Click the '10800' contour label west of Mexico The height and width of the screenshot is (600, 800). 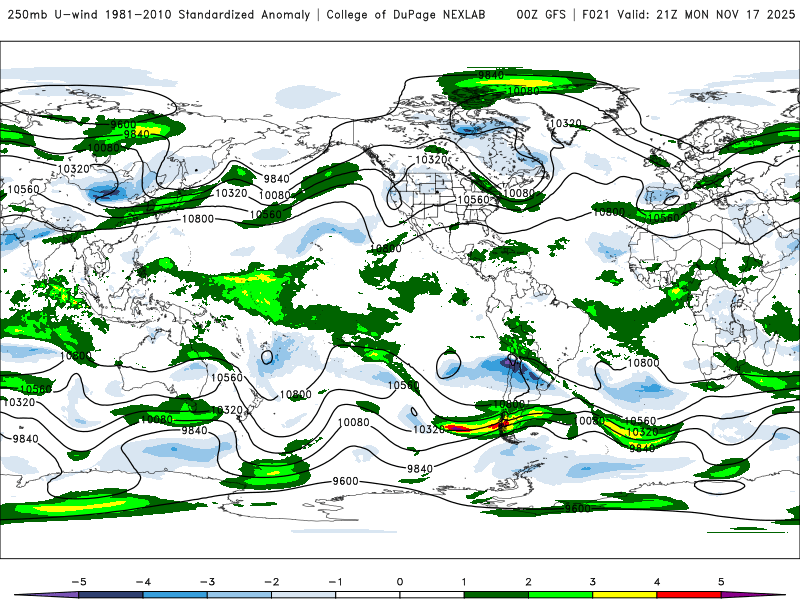386,248
